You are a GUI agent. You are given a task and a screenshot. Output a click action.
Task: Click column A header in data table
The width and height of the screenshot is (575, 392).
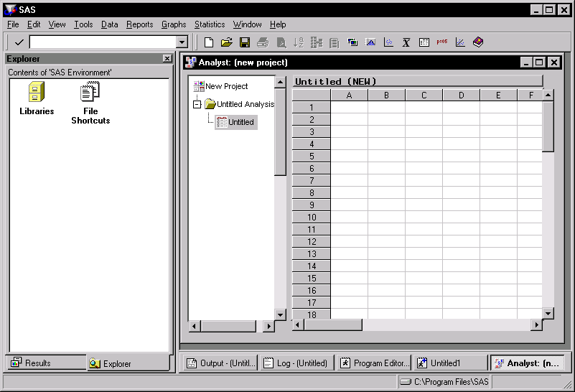(x=349, y=95)
